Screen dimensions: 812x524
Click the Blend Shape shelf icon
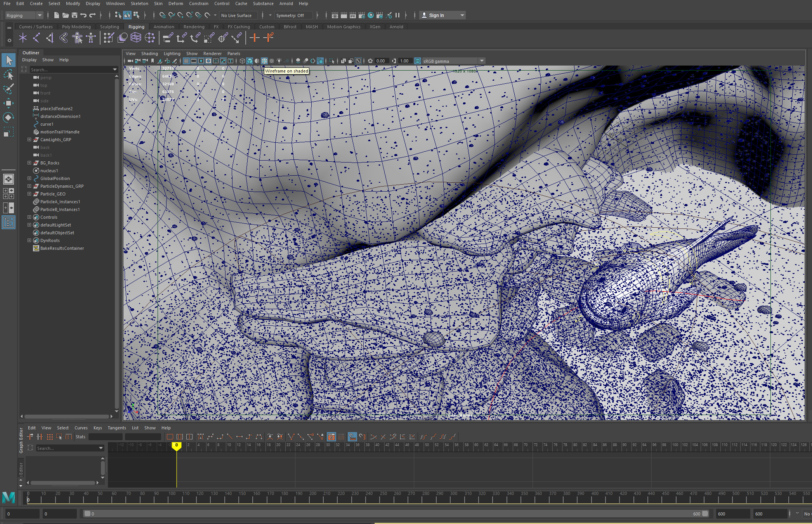[122, 38]
